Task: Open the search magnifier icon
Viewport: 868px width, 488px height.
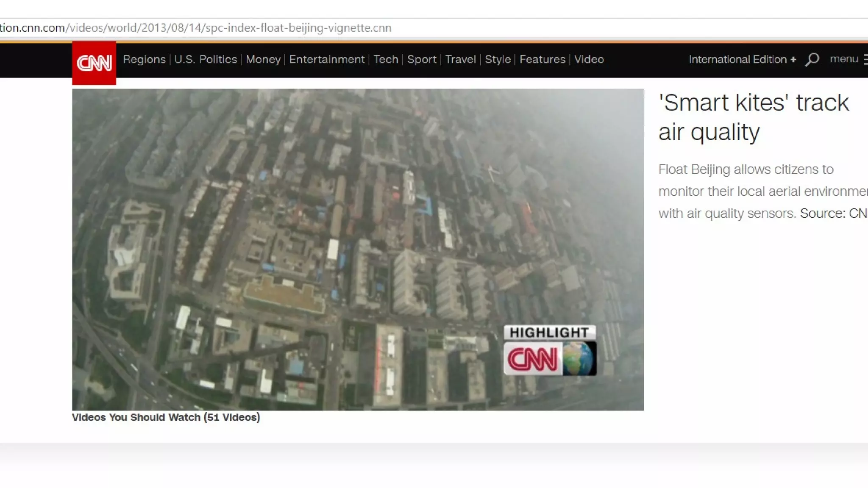Action: tap(812, 59)
